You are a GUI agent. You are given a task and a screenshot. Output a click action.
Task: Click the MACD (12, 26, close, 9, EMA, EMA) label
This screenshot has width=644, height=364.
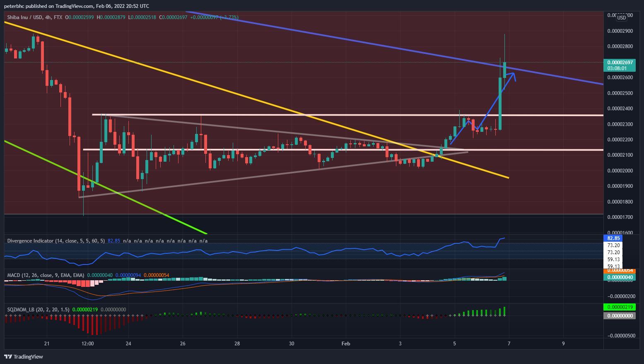[x=46, y=275]
